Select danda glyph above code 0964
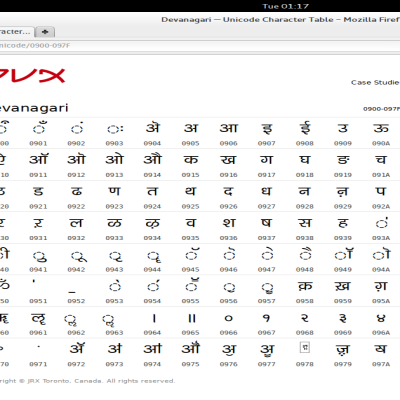This screenshot has width=400, height=400. (154, 318)
